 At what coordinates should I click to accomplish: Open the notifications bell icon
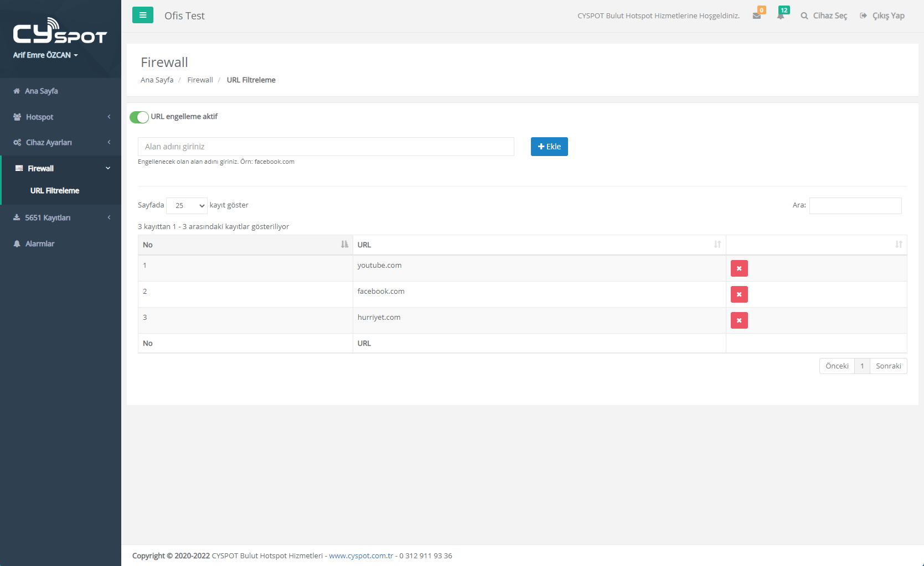(x=781, y=16)
